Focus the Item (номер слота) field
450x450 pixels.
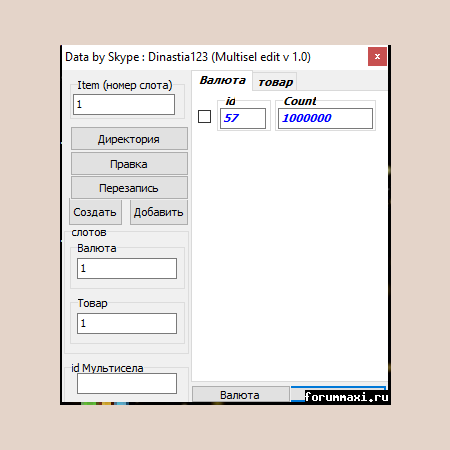coord(124,104)
